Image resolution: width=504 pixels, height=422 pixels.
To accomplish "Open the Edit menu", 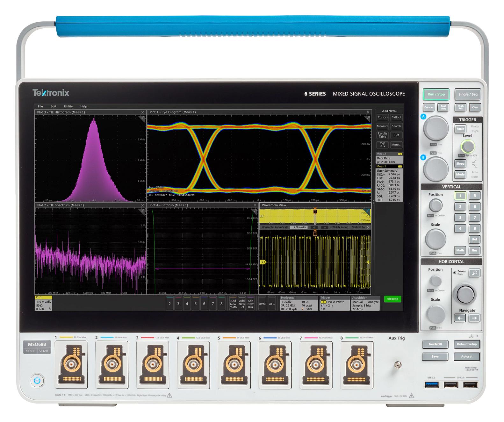I will pos(53,106).
